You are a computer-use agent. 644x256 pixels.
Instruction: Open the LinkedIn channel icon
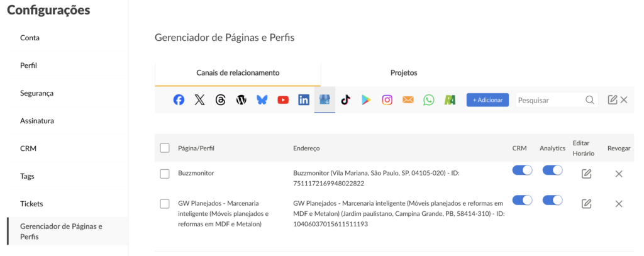304,100
